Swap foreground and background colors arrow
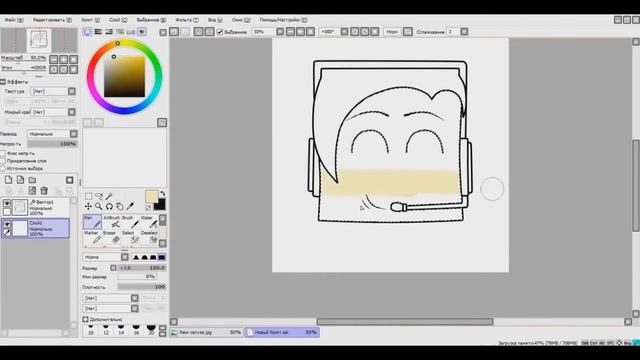Screen dimensions: 640x360 point(162,194)
